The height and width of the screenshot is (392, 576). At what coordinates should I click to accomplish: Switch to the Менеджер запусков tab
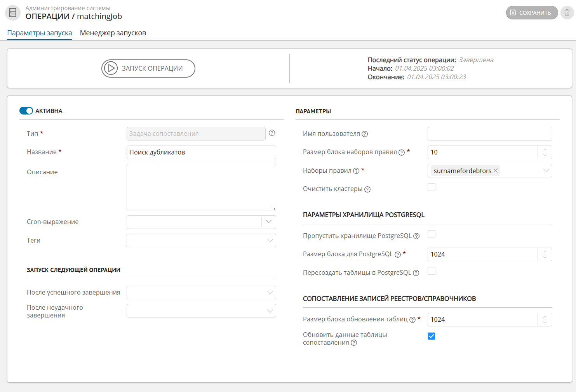[113, 33]
